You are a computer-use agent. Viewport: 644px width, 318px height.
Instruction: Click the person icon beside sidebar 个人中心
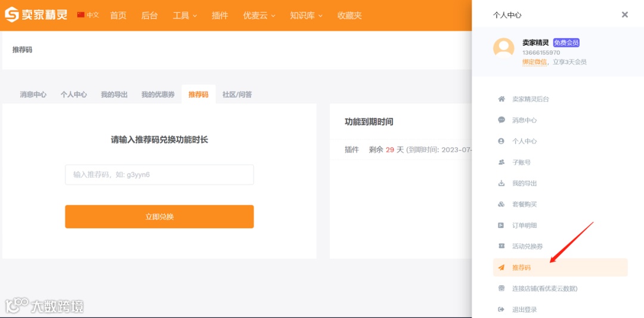point(501,141)
